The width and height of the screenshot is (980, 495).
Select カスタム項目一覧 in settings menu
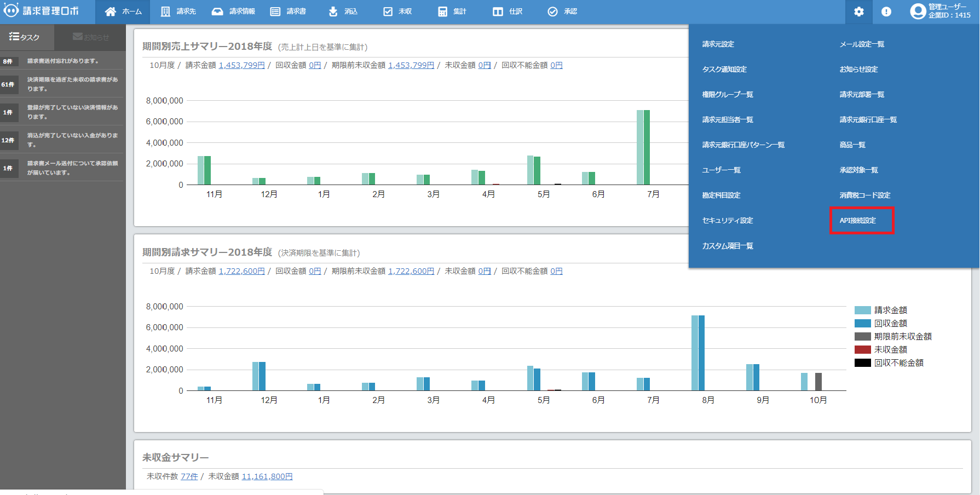click(728, 246)
